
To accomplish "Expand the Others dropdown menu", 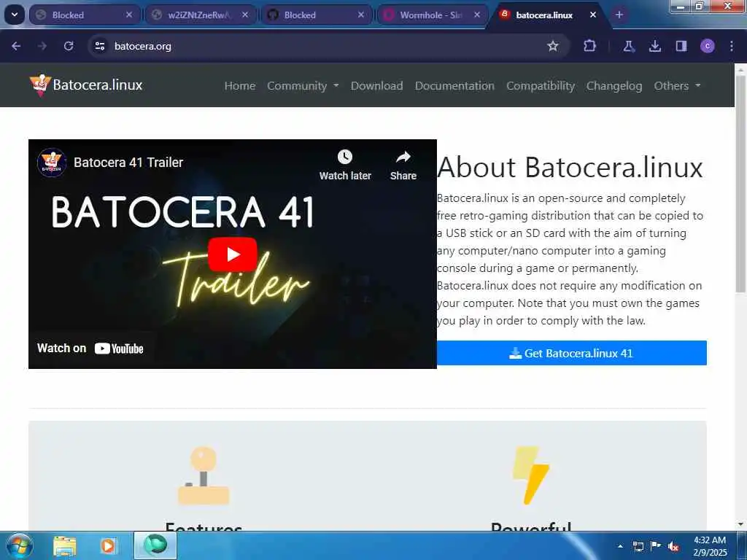I will (677, 86).
